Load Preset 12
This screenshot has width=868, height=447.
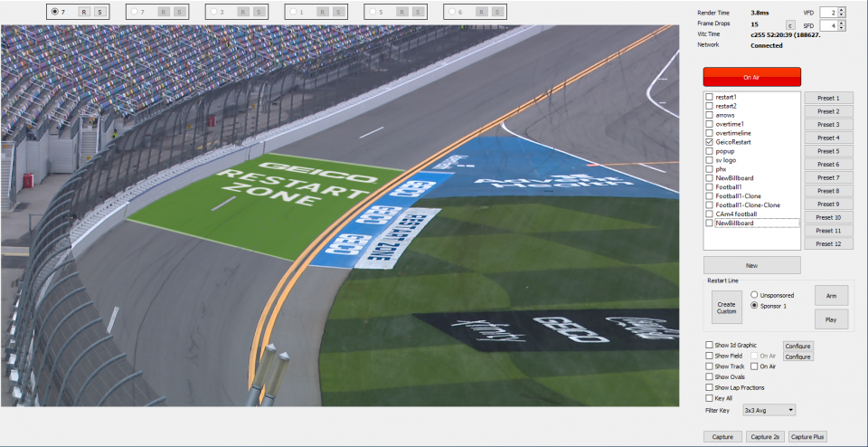click(x=828, y=243)
